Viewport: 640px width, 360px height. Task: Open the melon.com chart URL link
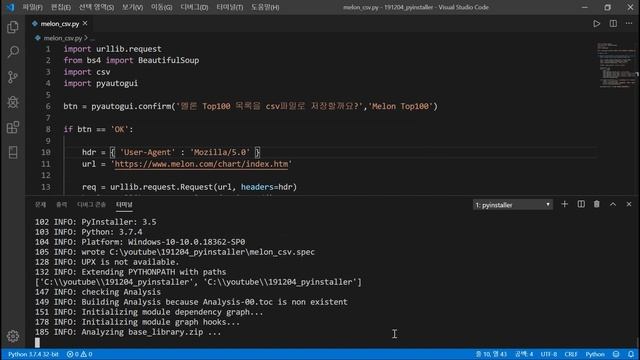[x=201, y=164]
